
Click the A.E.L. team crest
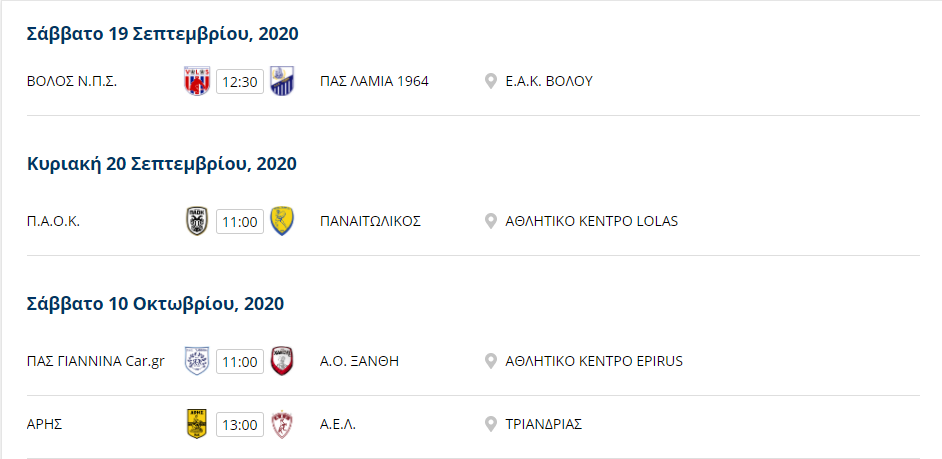[x=282, y=425]
